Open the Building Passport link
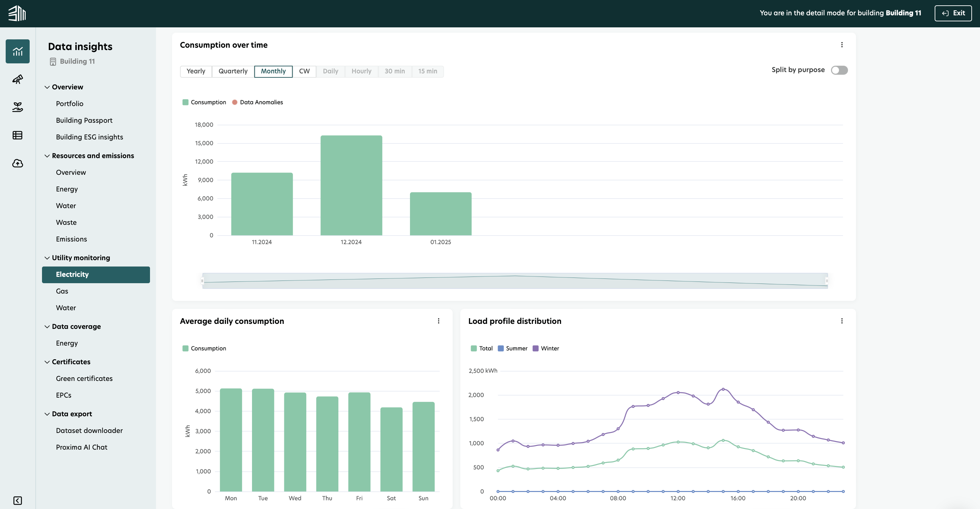Viewport: 980px width, 509px height. pos(84,120)
